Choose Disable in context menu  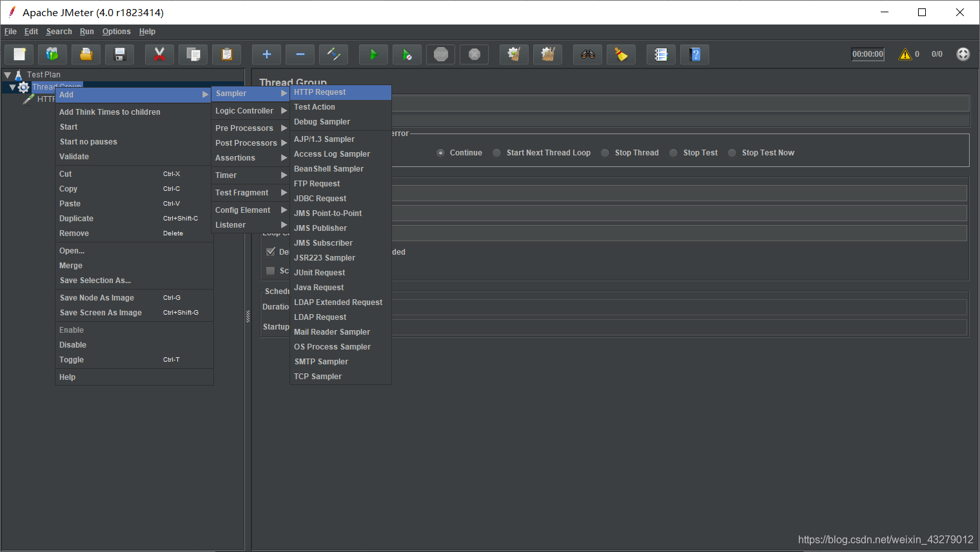coord(134,345)
